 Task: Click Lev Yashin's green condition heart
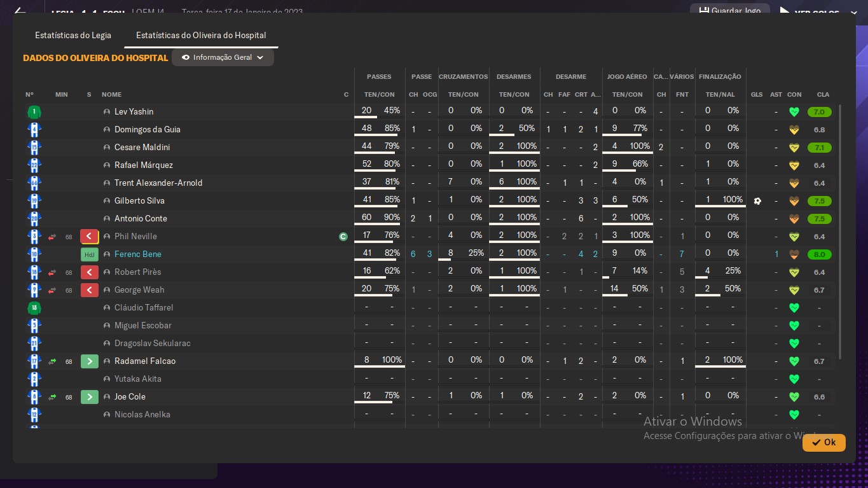click(x=794, y=112)
